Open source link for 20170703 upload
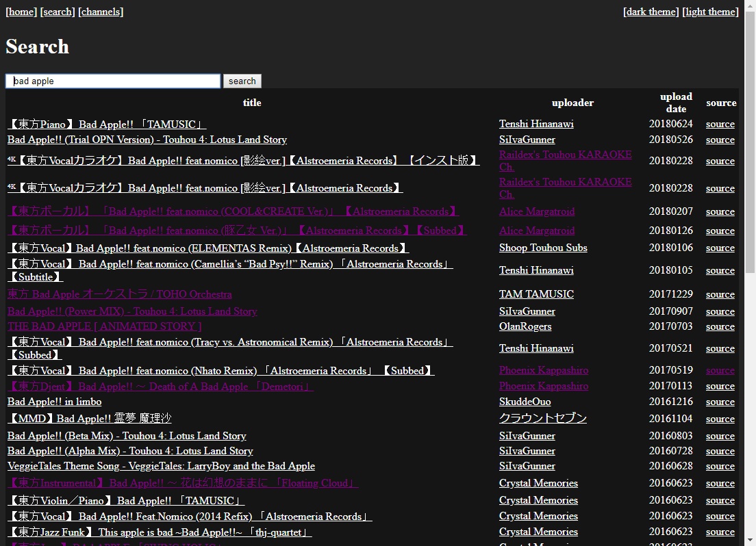This screenshot has height=546, width=756. (x=720, y=327)
